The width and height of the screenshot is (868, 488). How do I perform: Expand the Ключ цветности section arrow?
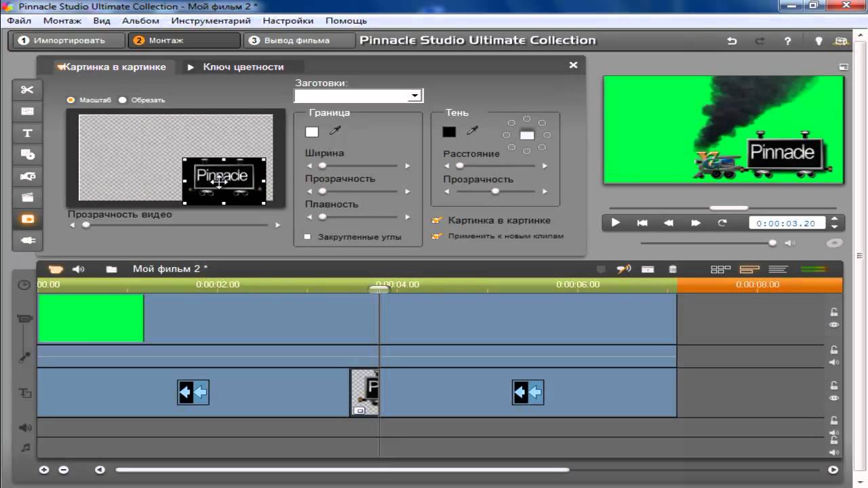coord(191,67)
